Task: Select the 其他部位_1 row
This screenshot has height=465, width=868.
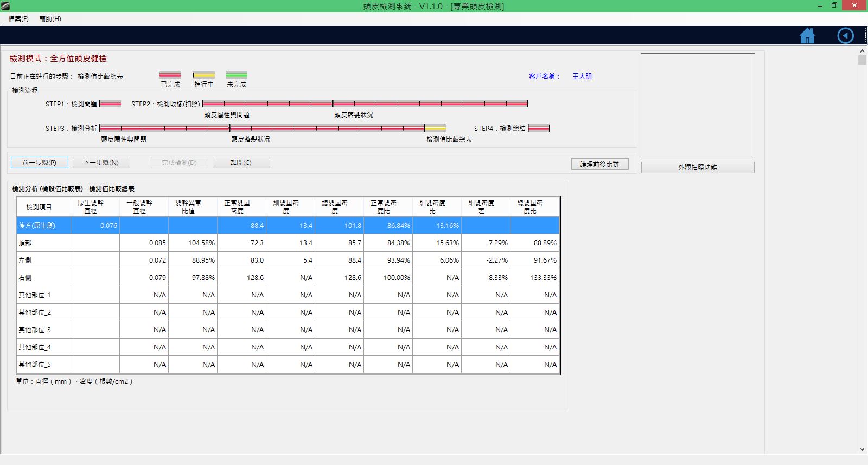Action: (288, 295)
